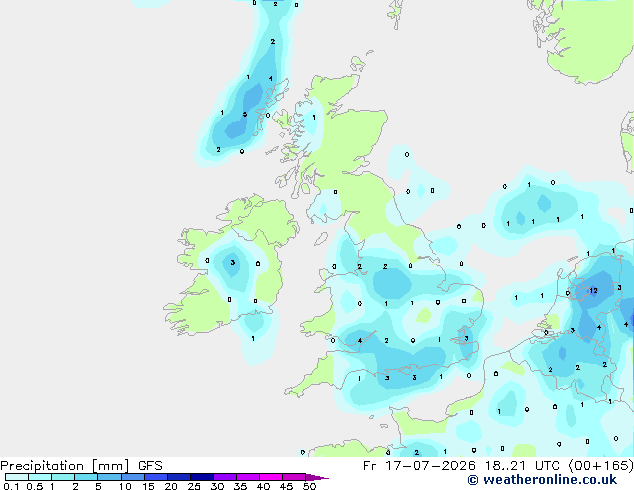
Task: Select the 25–30 mm dark navy swatch
Action: pos(202,477)
